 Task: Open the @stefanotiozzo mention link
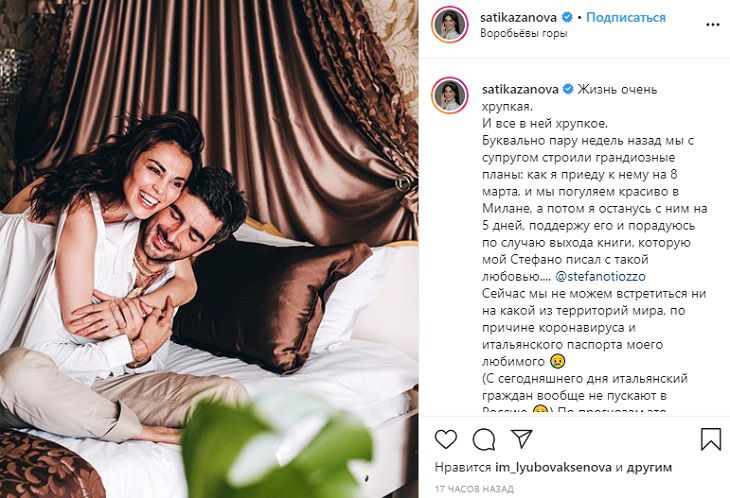[601, 276]
